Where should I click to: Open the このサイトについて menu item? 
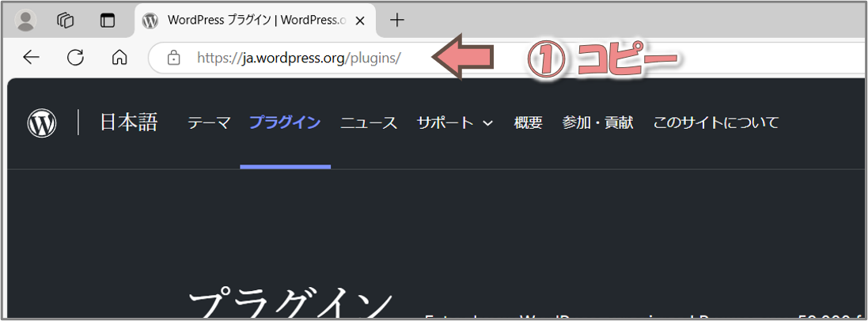pyautogui.click(x=716, y=123)
